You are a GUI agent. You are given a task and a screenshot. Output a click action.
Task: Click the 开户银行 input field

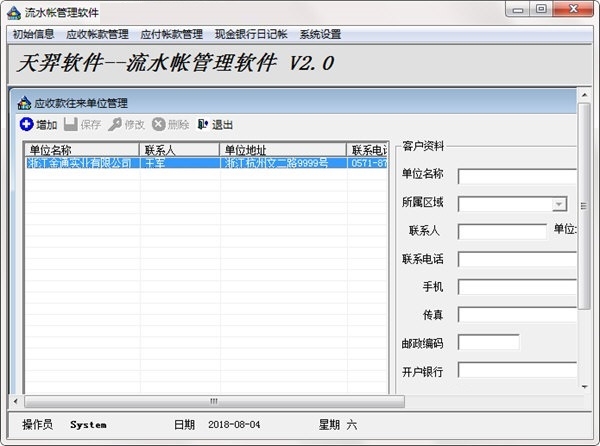pyautogui.click(x=517, y=370)
